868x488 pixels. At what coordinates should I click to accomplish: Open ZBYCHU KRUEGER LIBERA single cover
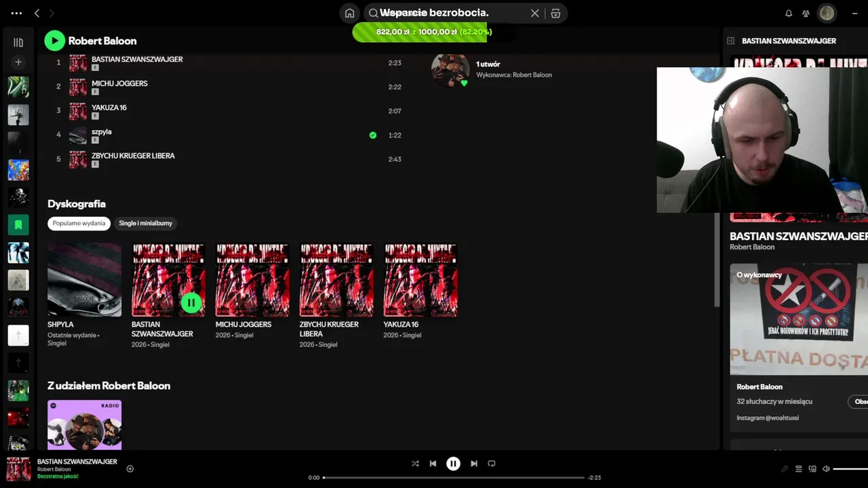tap(336, 280)
